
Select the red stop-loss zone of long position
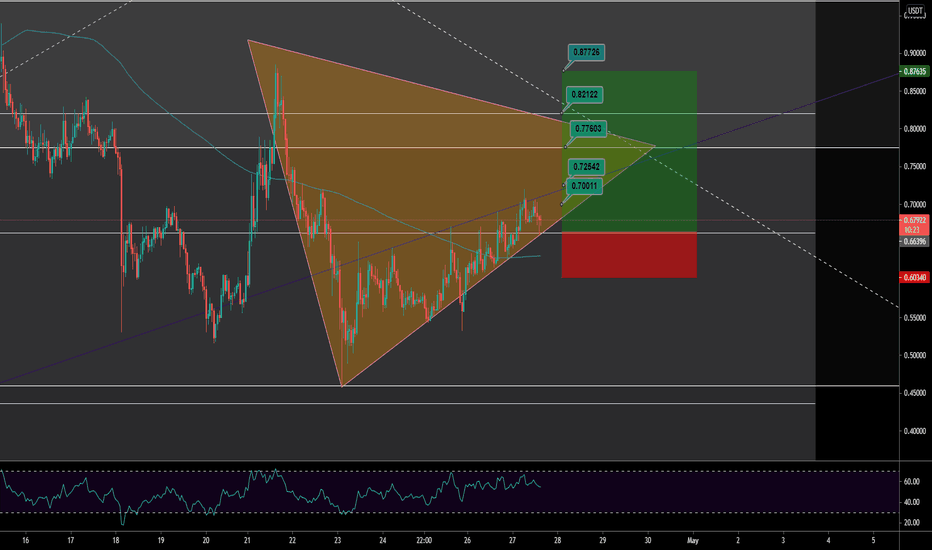(629, 255)
